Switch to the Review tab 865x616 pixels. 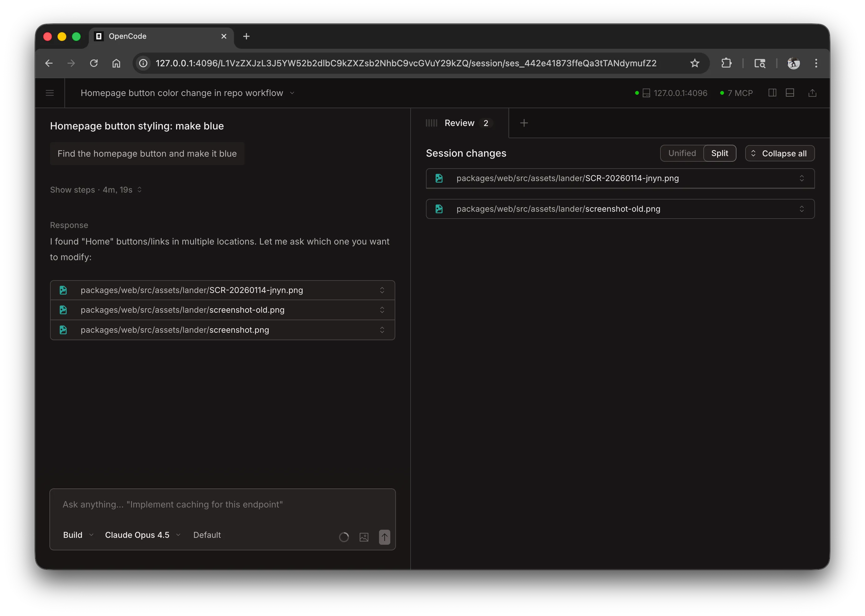(x=459, y=123)
